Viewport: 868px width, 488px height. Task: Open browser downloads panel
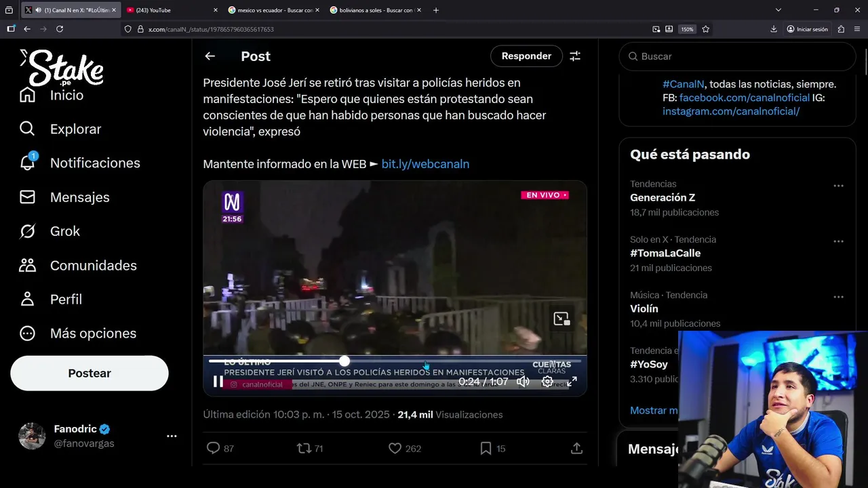pos(774,29)
